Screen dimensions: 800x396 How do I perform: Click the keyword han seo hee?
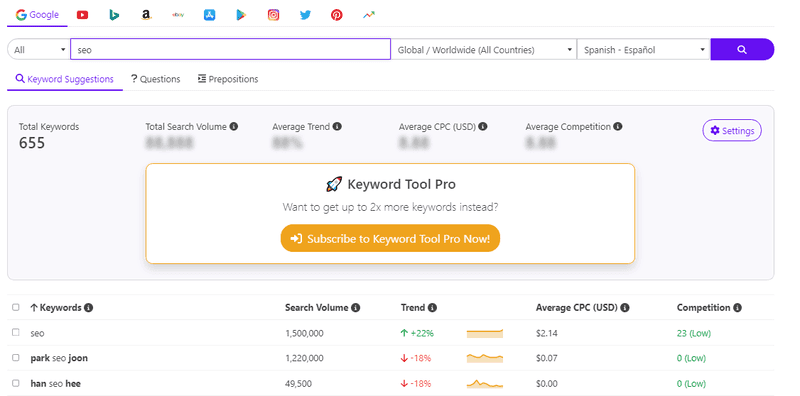point(56,383)
